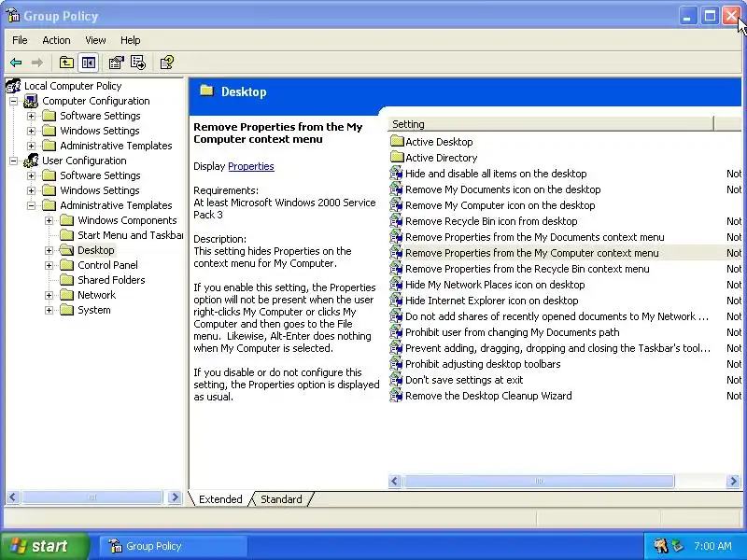Expand Administrative Templates under Computer Configuration
Viewport: 747px width, 560px height.
click(x=31, y=146)
